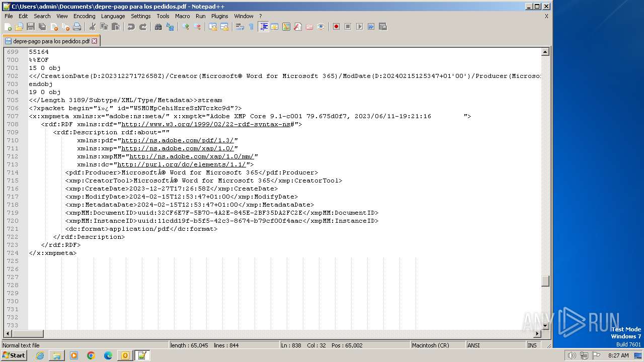Show the Function List panel
The image size is (644, 362).
pos(298,27)
